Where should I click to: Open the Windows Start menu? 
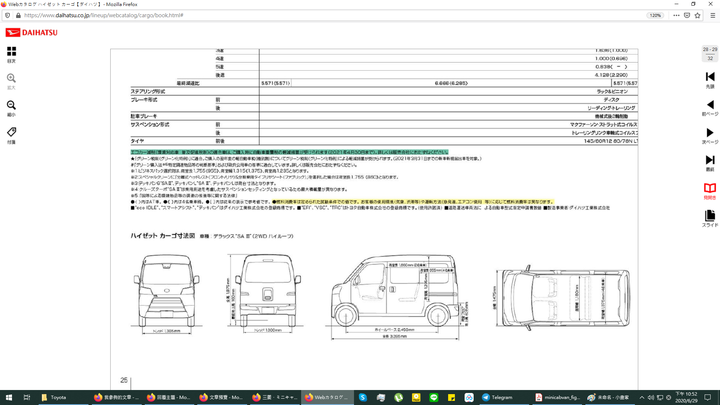coord(9,398)
